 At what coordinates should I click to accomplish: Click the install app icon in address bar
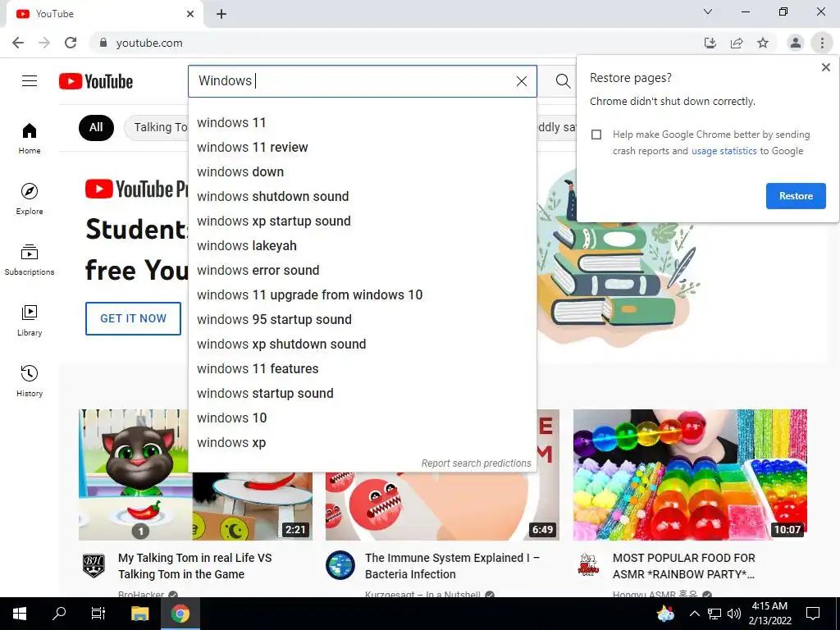point(710,43)
